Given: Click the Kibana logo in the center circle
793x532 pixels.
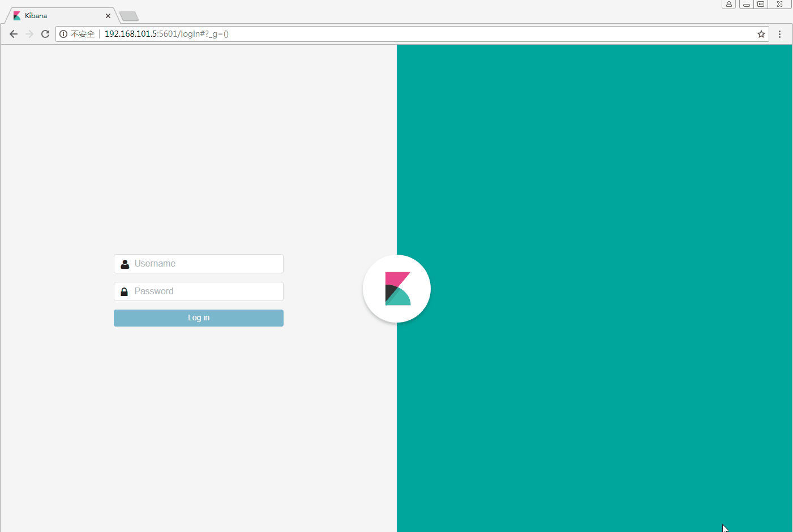Looking at the screenshot, I should tap(397, 289).
